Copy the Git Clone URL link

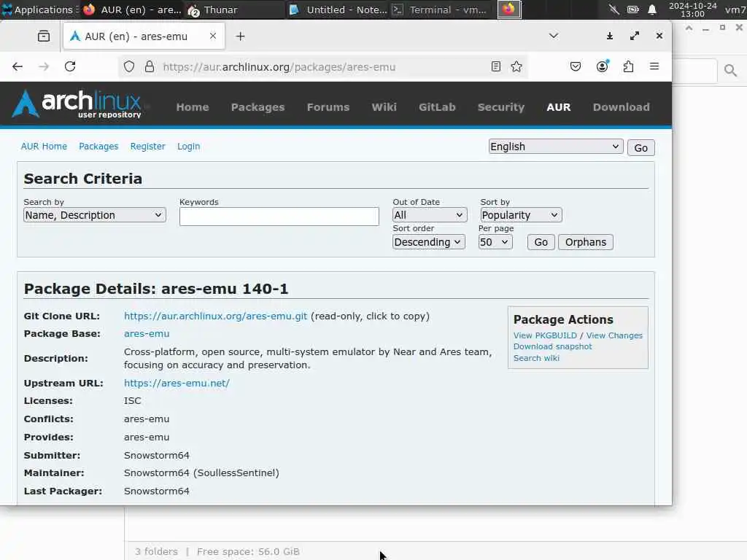click(x=215, y=316)
